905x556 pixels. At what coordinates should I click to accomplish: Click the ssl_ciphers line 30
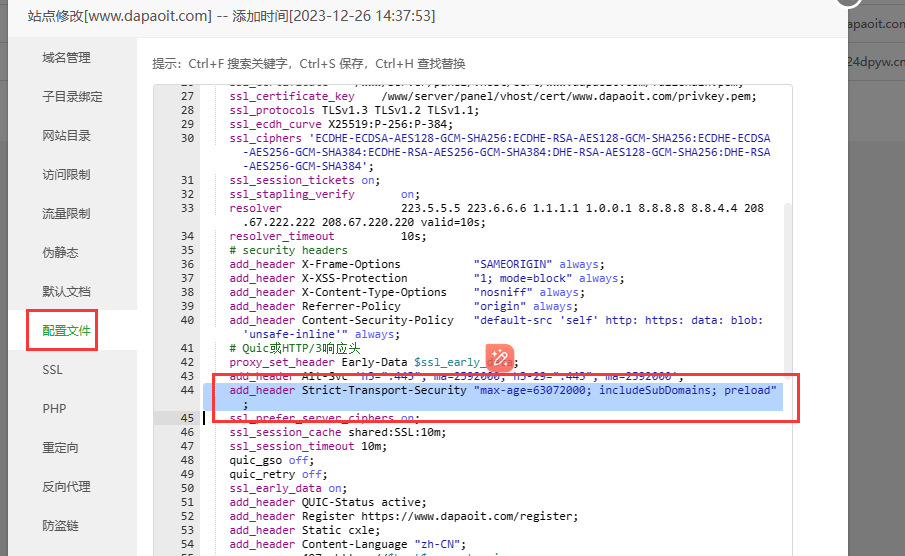(500, 152)
